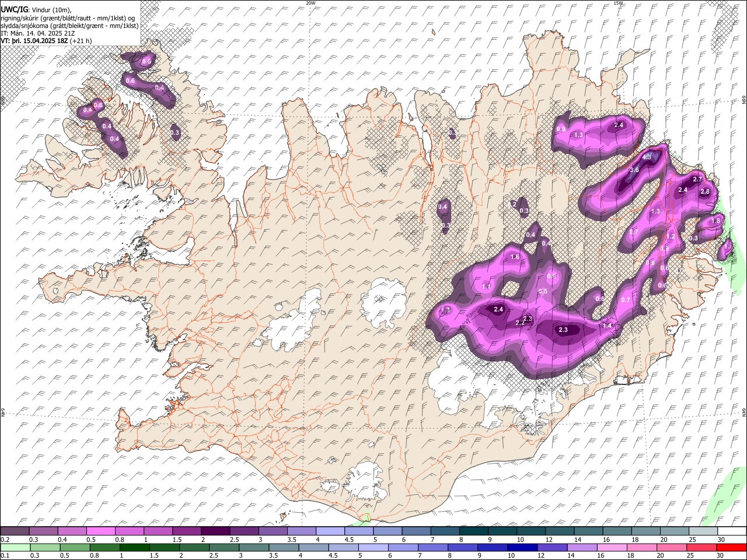Click lower legend swatch between 25 and 30
The image size is (747, 560).
point(701,547)
